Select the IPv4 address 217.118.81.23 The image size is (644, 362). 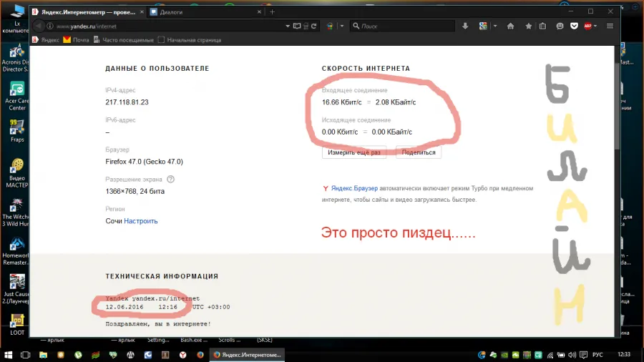click(127, 102)
